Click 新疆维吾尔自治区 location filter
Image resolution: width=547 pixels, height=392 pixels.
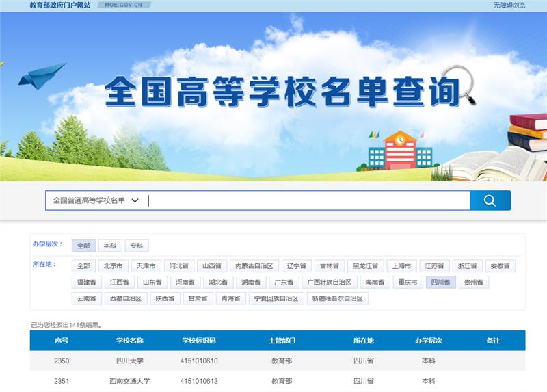pos(337,298)
